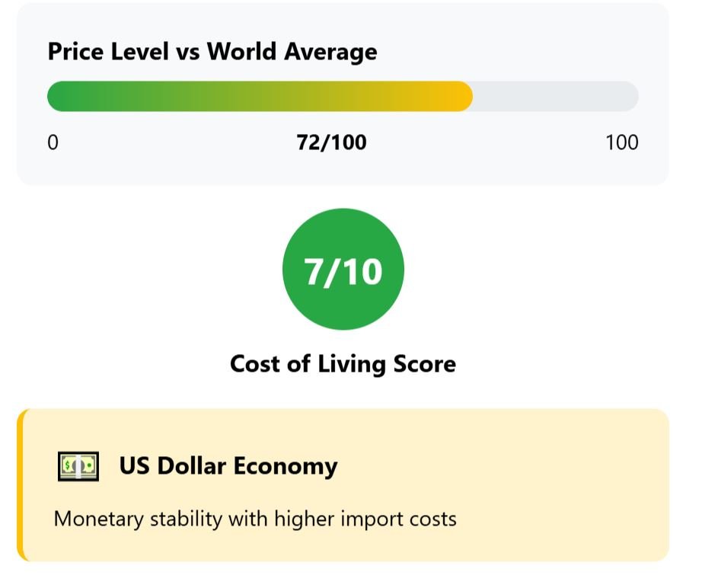Screen dimensions: 702x588
Task: Click the yellow left border of economy card
Action: click(x=21, y=485)
